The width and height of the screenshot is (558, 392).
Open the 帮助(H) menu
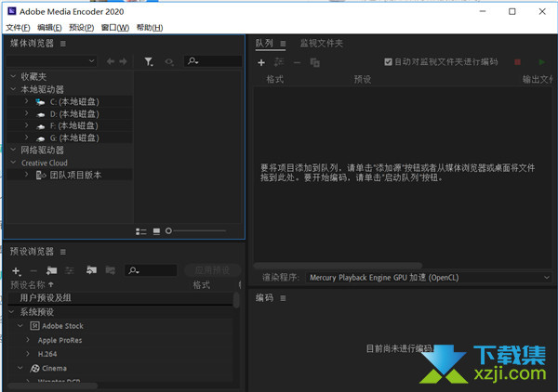[x=150, y=27]
